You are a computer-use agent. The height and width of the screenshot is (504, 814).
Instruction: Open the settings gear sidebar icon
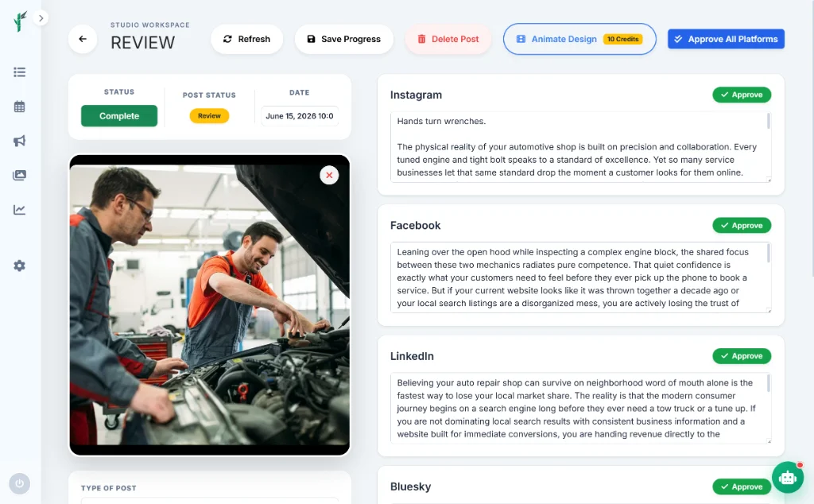(19, 266)
